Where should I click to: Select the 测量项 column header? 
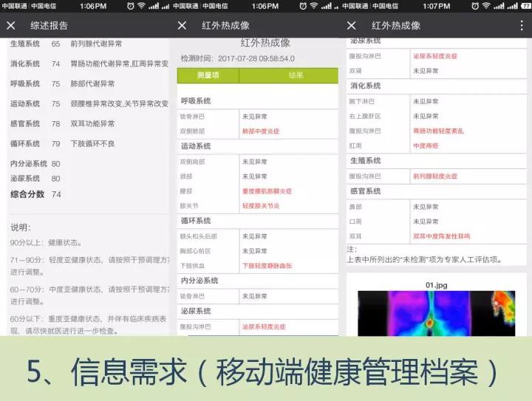tap(208, 75)
